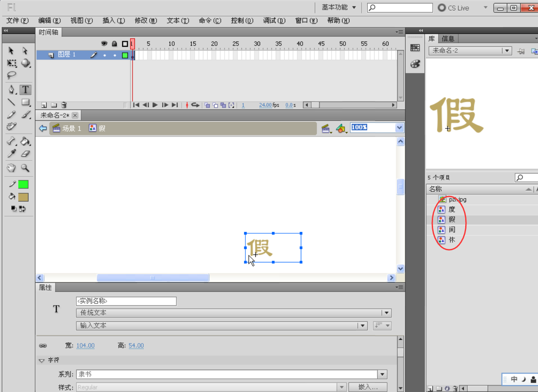Open the 文件(F) menu
Screen dimensions: 538x392
click(x=17, y=20)
